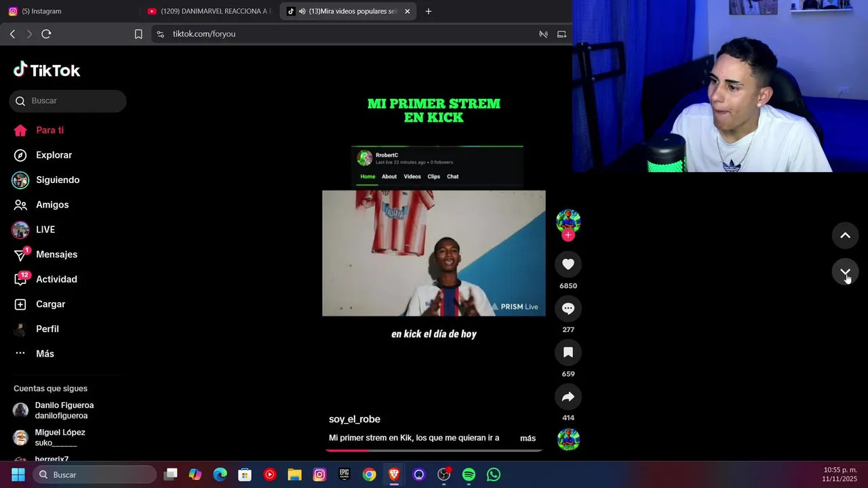
Task: Click the taskbar Buscar search box
Action: (96, 474)
